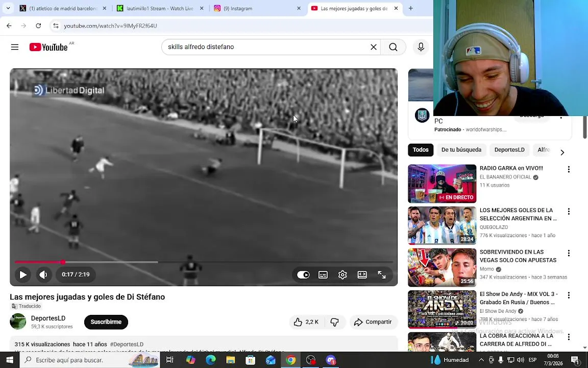Image resolution: width=588 pixels, height=368 pixels.
Task: Share the video with Compartir
Action: pos(373,322)
